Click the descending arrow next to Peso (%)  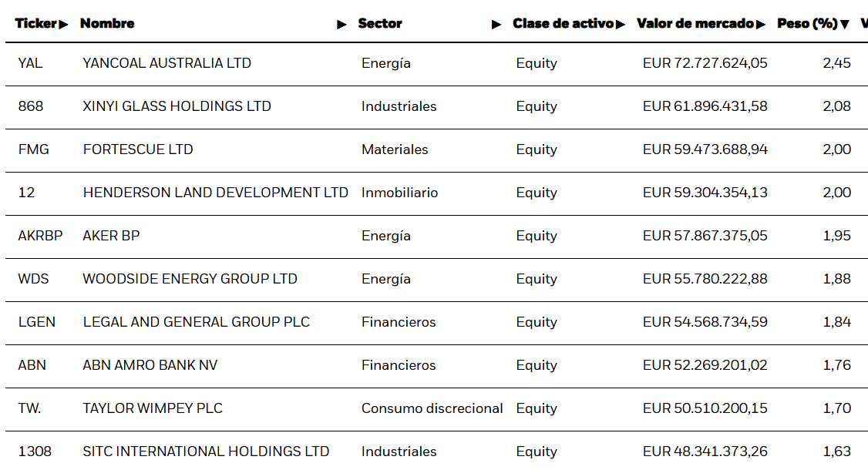click(x=845, y=24)
